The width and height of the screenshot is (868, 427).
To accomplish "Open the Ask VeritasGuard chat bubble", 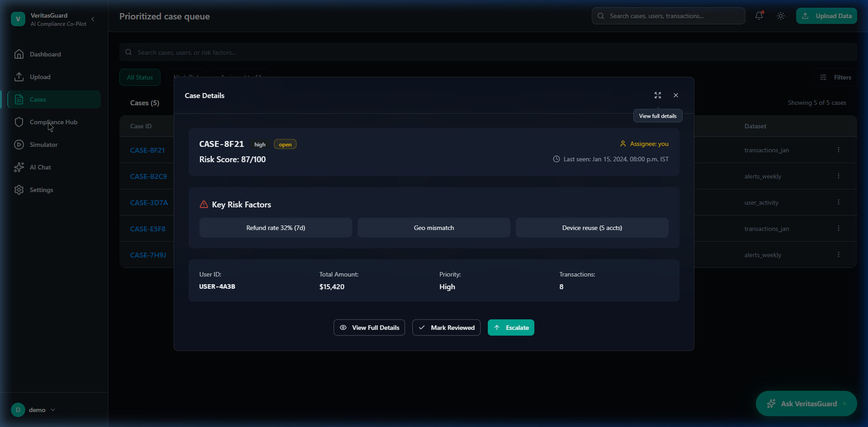I will pyautogui.click(x=807, y=404).
